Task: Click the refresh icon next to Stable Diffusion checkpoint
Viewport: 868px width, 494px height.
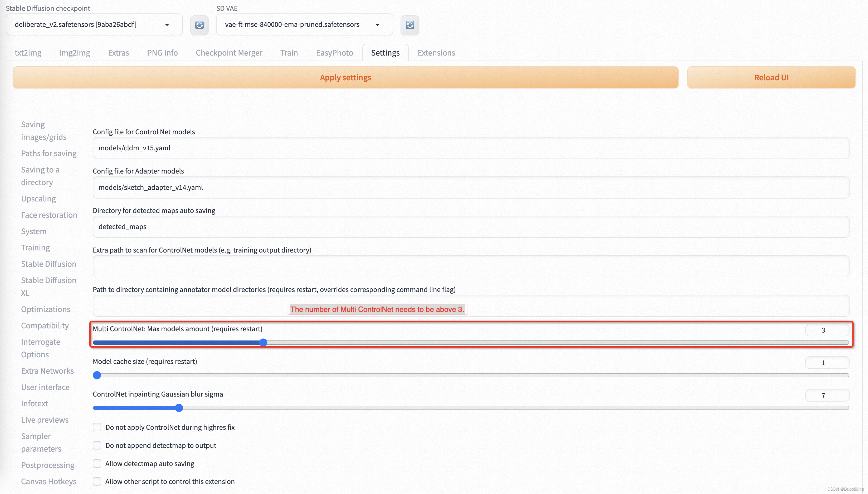Action: click(199, 24)
